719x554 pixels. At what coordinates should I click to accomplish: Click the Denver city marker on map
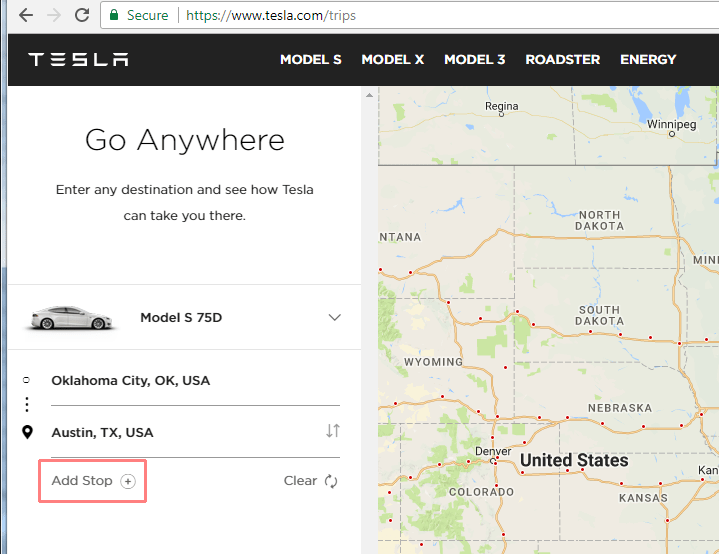pyautogui.click(x=493, y=461)
